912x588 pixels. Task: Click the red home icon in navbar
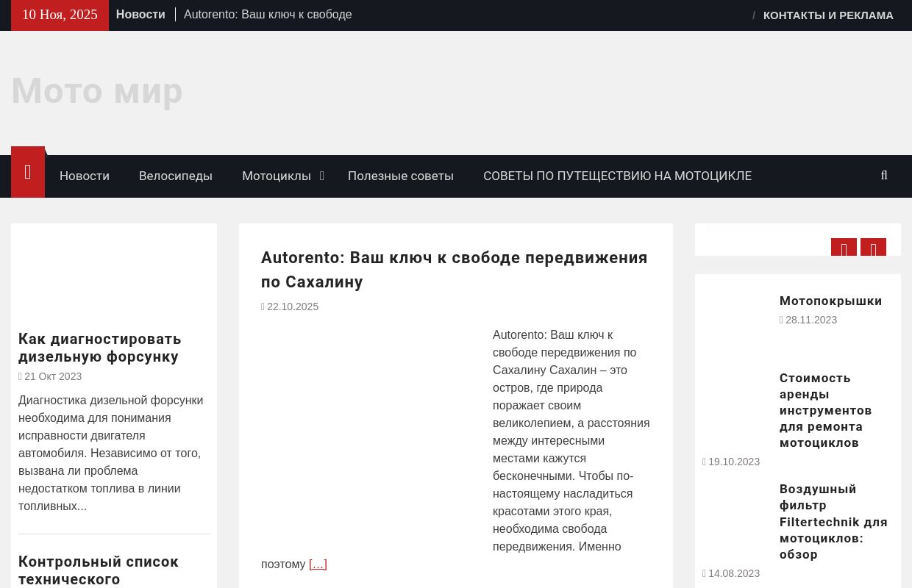(28, 173)
